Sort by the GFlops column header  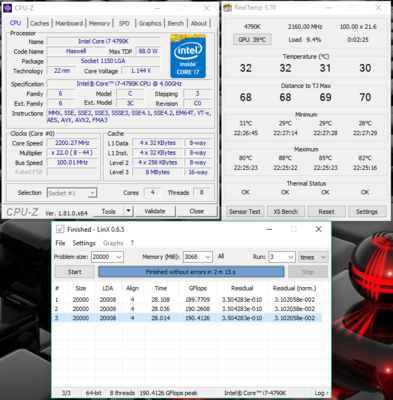[x=198, y=288]
